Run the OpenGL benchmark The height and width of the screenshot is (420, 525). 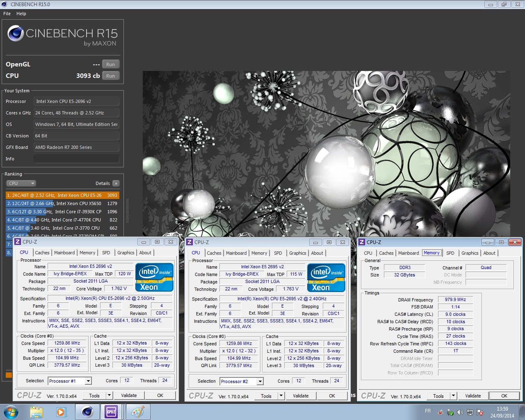click(111, 64)
